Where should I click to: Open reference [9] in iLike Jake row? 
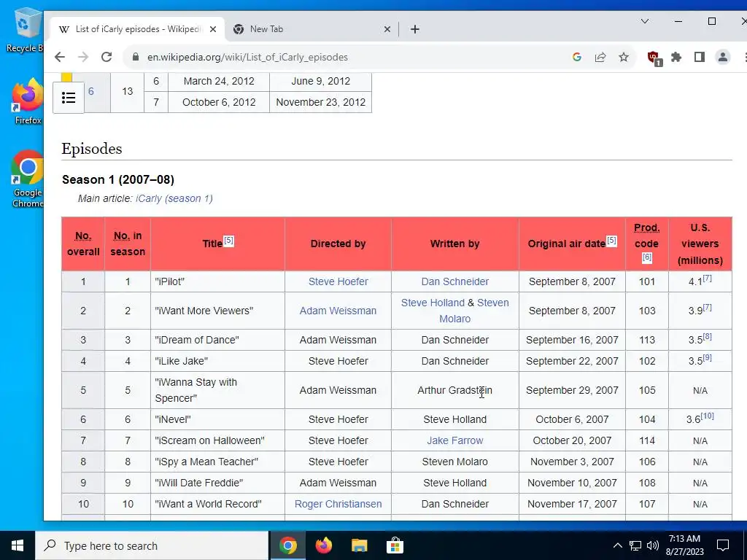tap(708, 357)
